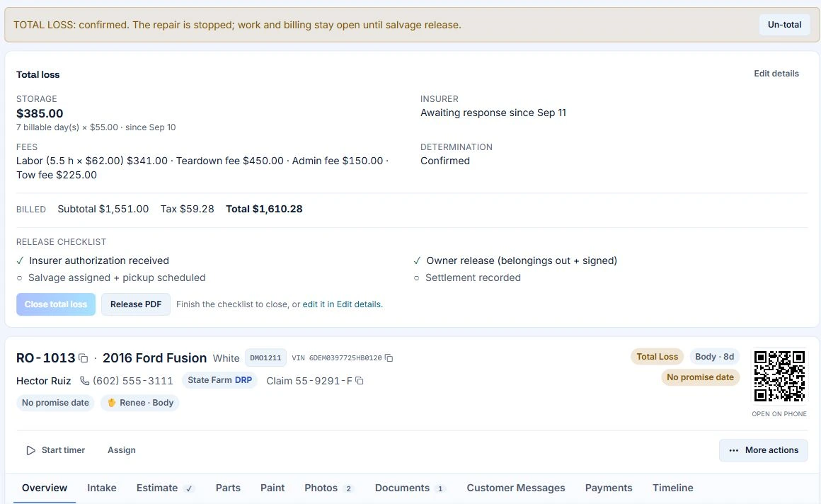Open the Paint tab
The image size is (821, 504).
272,488
